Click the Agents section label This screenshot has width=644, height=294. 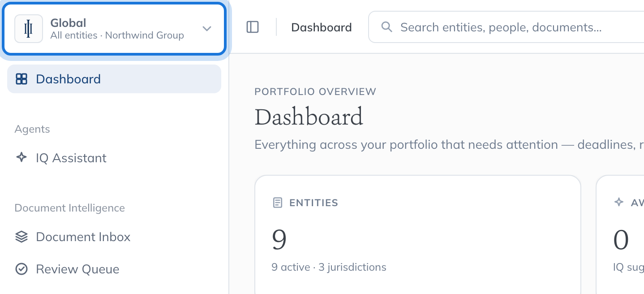[x=32, y=129]
